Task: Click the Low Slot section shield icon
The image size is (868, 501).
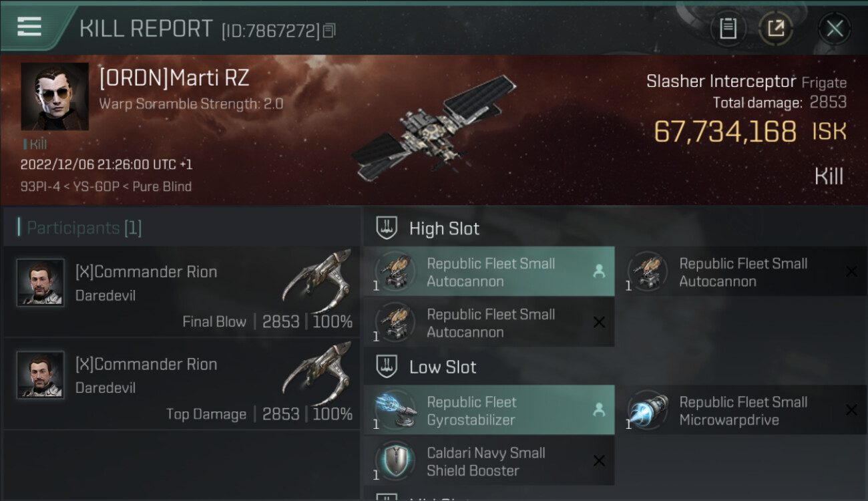Action: tap(387, 367)
